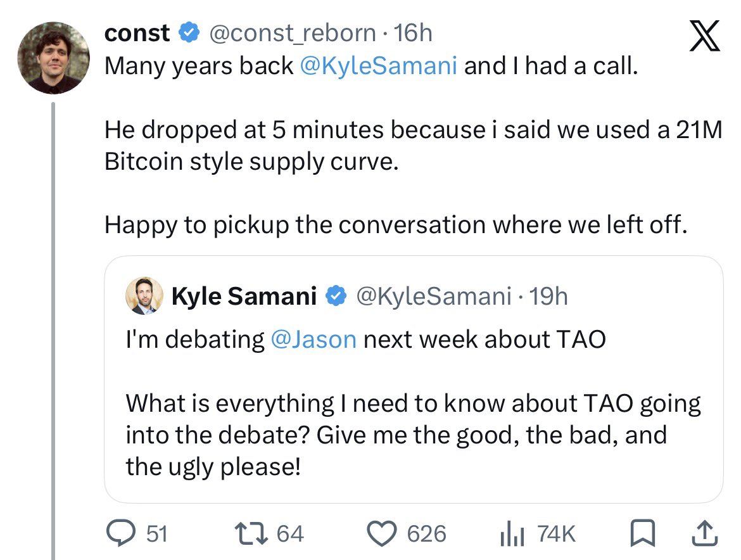Image resolution: width=741 pixels, height=560 pixels.
Task: Click Kyle Samani's verified checkmark badge
Action: pos(336,295)
